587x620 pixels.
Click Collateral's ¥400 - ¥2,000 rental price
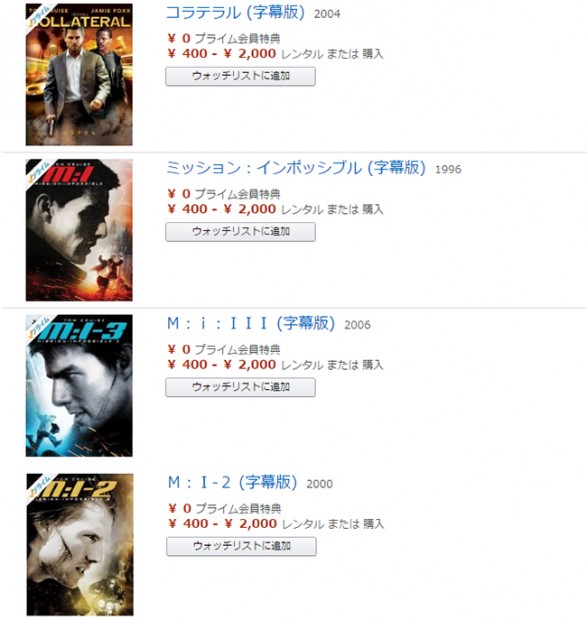222,53
